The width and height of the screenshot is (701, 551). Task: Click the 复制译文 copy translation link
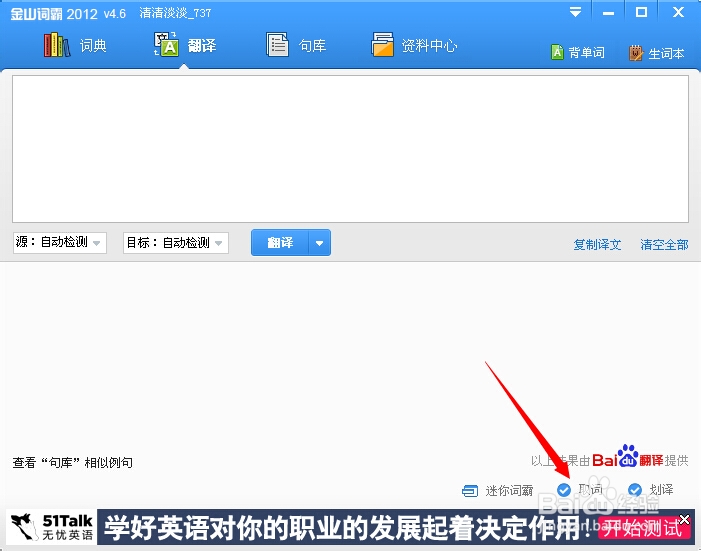597,245
